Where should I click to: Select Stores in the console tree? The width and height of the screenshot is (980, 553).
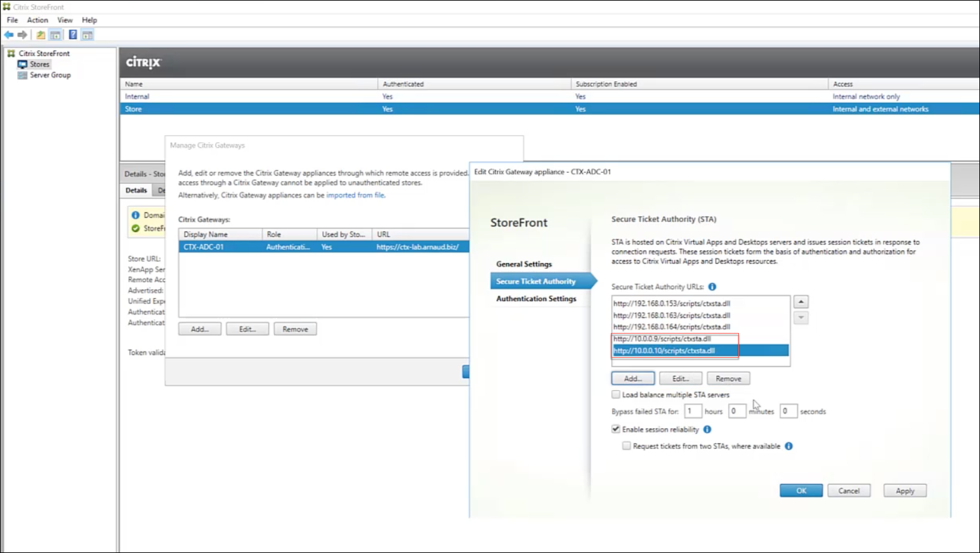[x=39, y=64]
